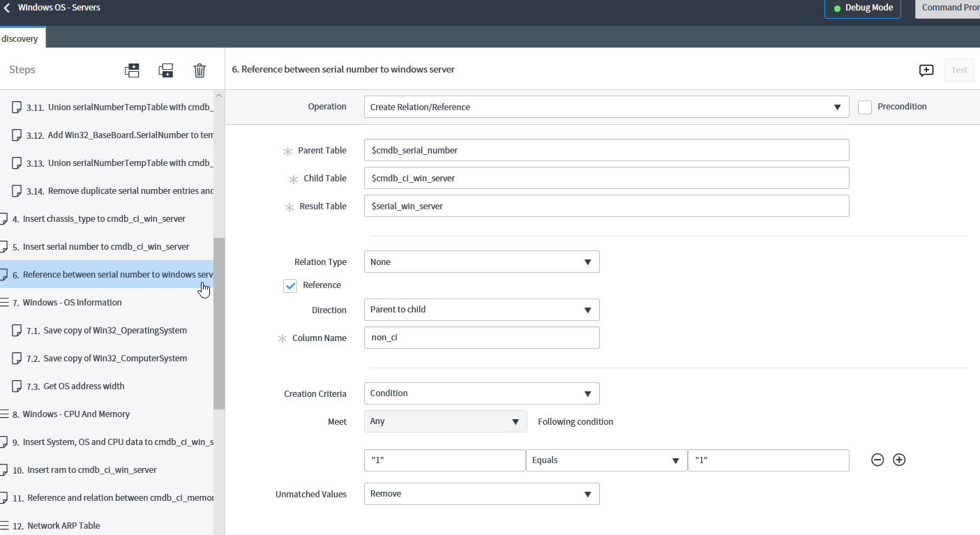Screen dimensions: 980x535
Task: Click the step icon for 3.12 Add Win32_BaseBoard.SerialNumber
Action: click(x=17, y=135)
